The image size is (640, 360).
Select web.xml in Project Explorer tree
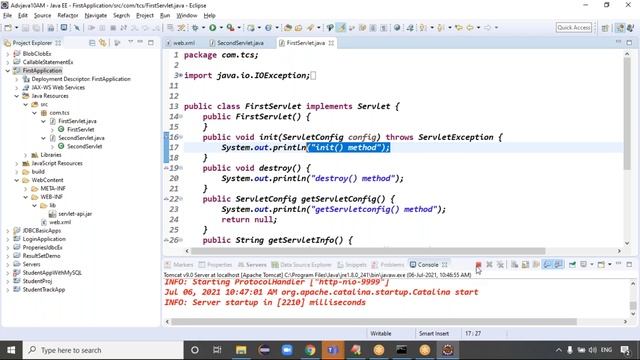point(60,222)
